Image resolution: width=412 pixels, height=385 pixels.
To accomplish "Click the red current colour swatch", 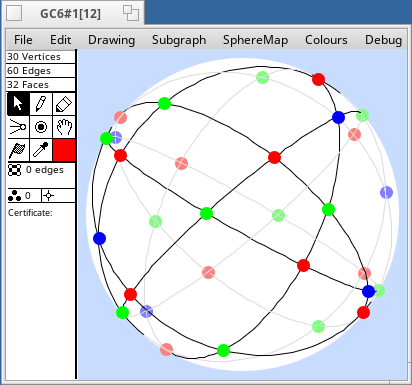I will coord(64,150).
